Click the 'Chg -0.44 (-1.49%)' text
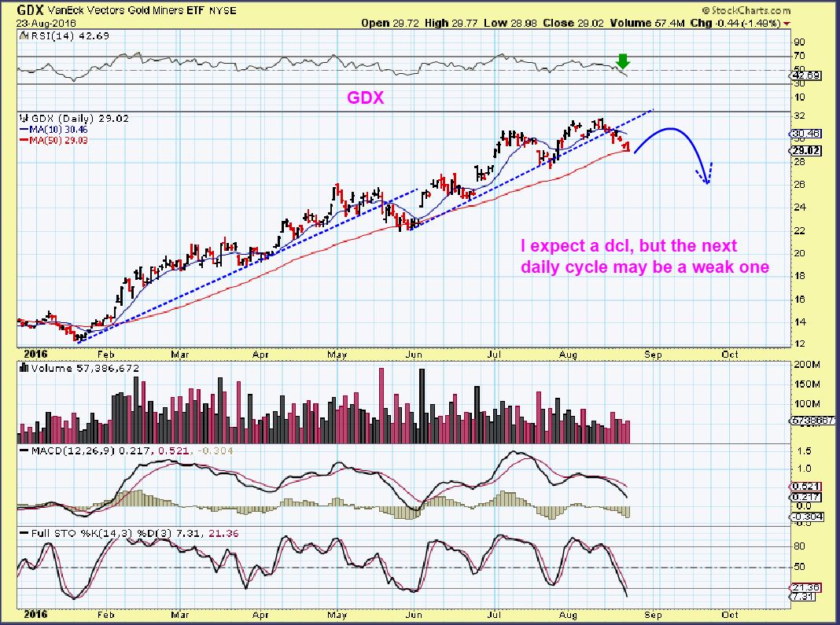This screenshot has width=840, height=625. coord(735,23)
